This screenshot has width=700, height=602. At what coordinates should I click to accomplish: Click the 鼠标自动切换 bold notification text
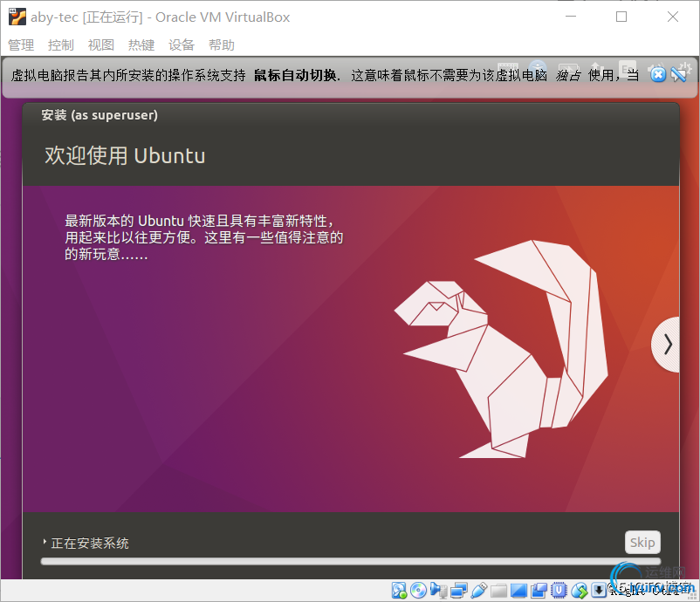(x=295, y=75)
